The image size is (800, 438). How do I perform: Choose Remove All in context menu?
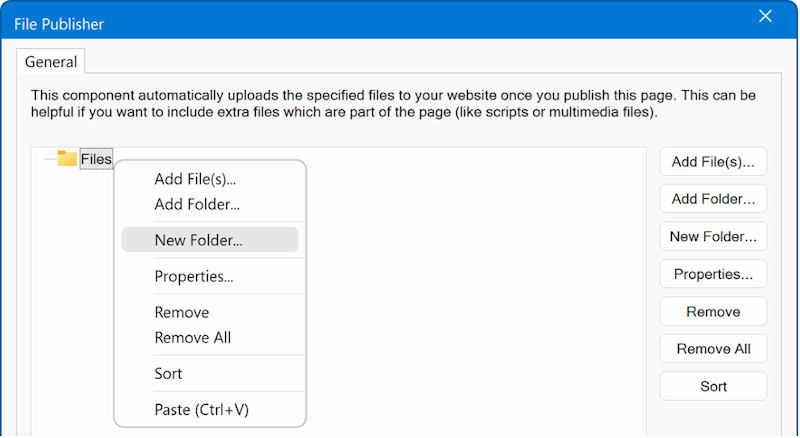pyautogui.click(x=192, y=337)
